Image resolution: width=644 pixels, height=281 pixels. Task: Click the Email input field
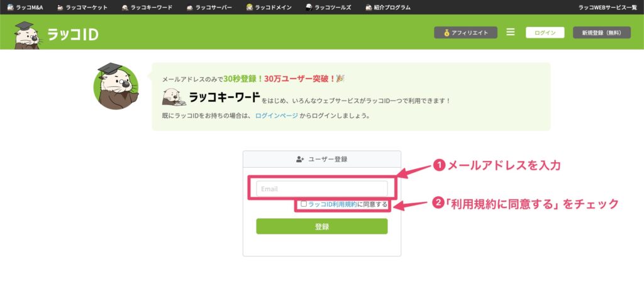(x=322, y=189)
